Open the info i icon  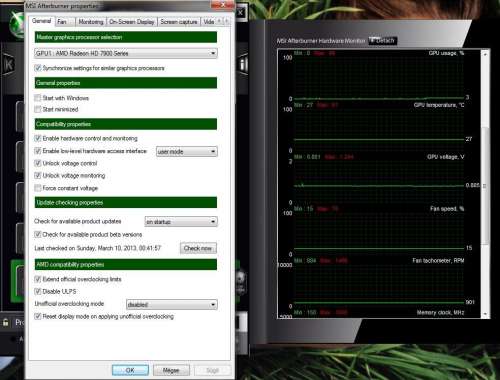pyautogui.click(x=243, y=64)
